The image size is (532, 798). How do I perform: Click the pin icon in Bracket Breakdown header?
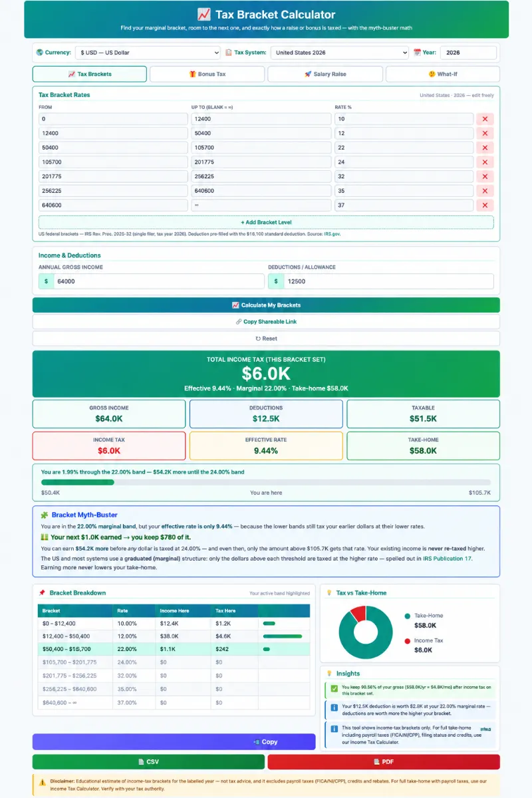tap(42, 593)
